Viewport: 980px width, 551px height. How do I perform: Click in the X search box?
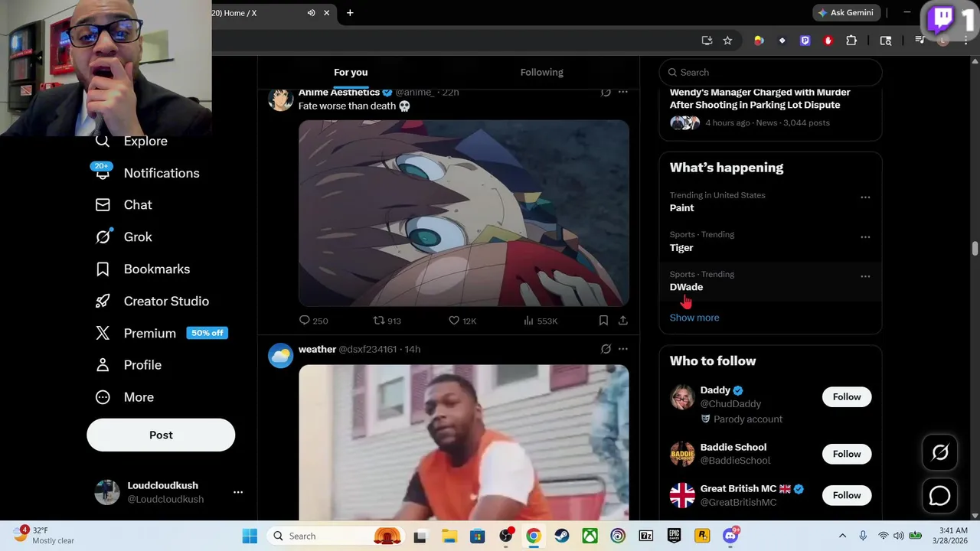pos(771,73)
